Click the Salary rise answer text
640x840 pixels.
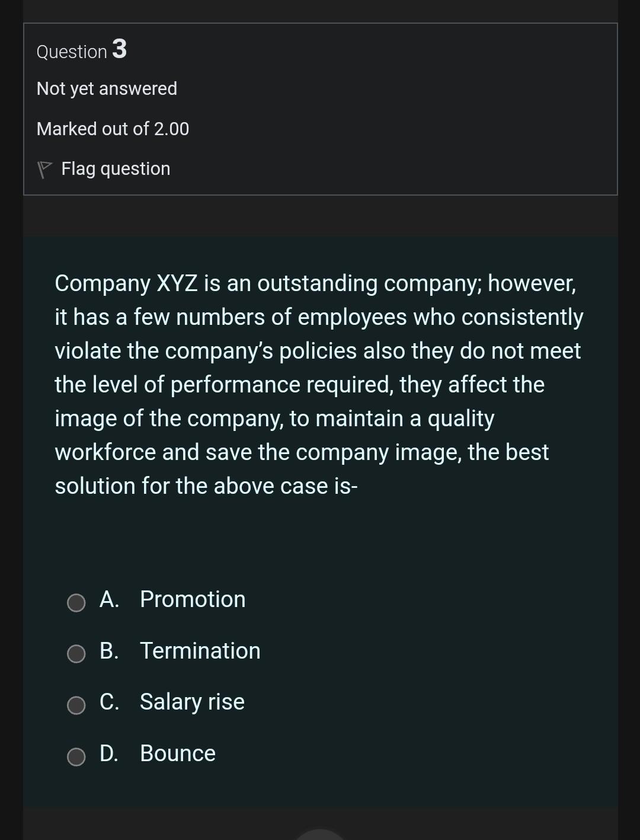(191, 702)
